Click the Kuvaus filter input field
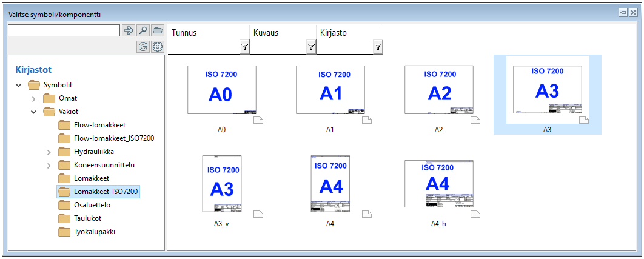 [278, 48]
